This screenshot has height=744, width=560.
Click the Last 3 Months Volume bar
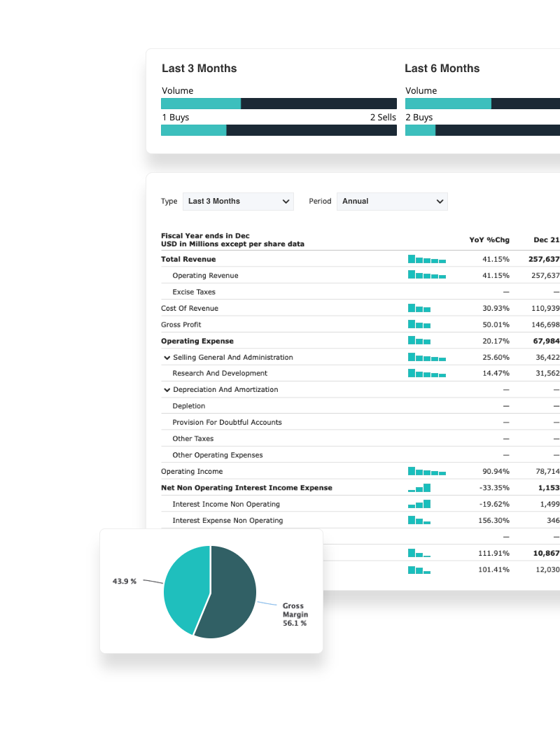click(x=279, y=104)
